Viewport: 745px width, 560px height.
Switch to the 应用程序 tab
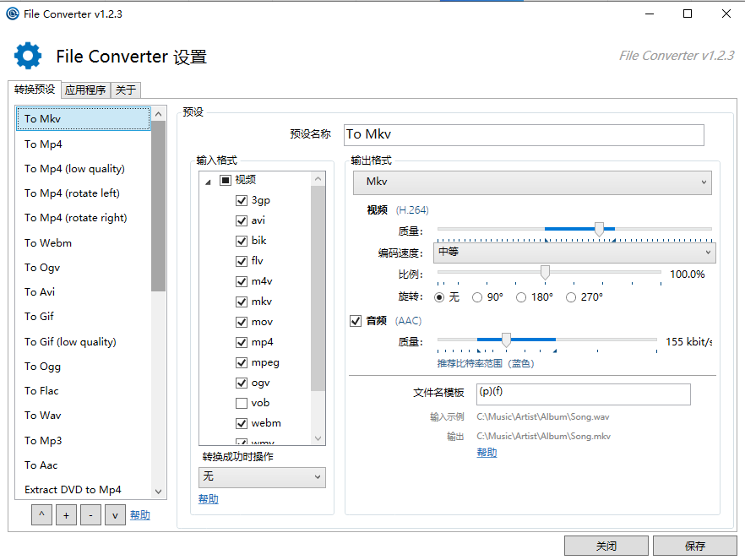coord(85,90)
